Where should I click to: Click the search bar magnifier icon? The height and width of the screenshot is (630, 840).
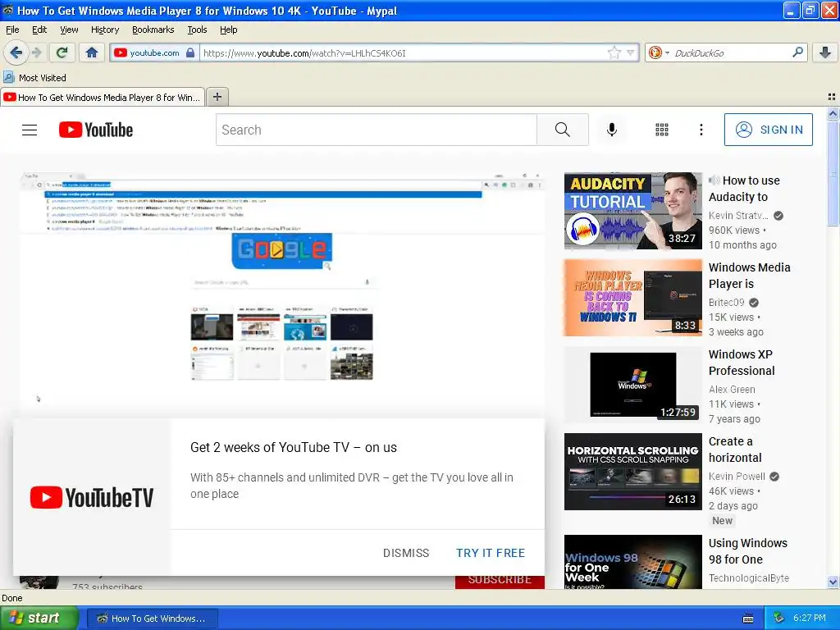pyautogui.click(x=797, y=52)
